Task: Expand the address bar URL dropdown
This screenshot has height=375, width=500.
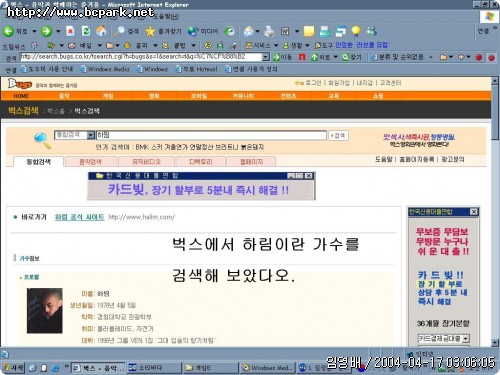Action: coord(265,57)
